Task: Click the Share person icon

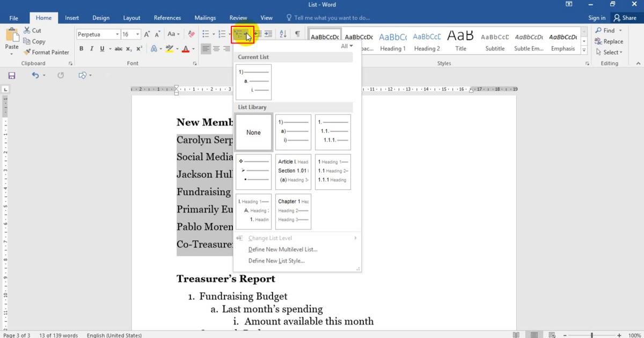Action: pos(617,18)
